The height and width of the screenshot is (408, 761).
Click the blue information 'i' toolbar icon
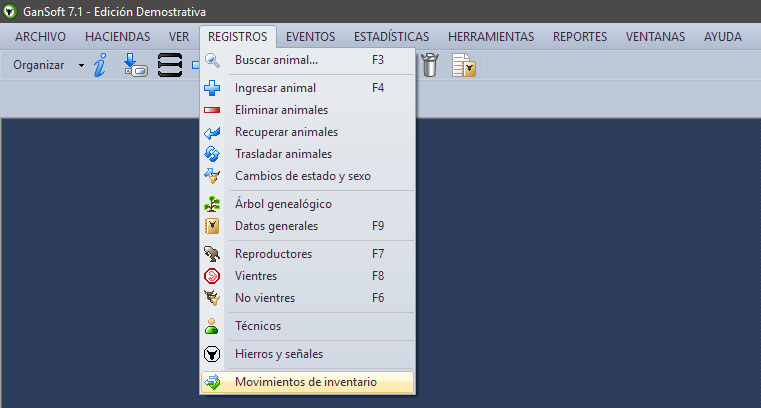(x=100, y=65)
